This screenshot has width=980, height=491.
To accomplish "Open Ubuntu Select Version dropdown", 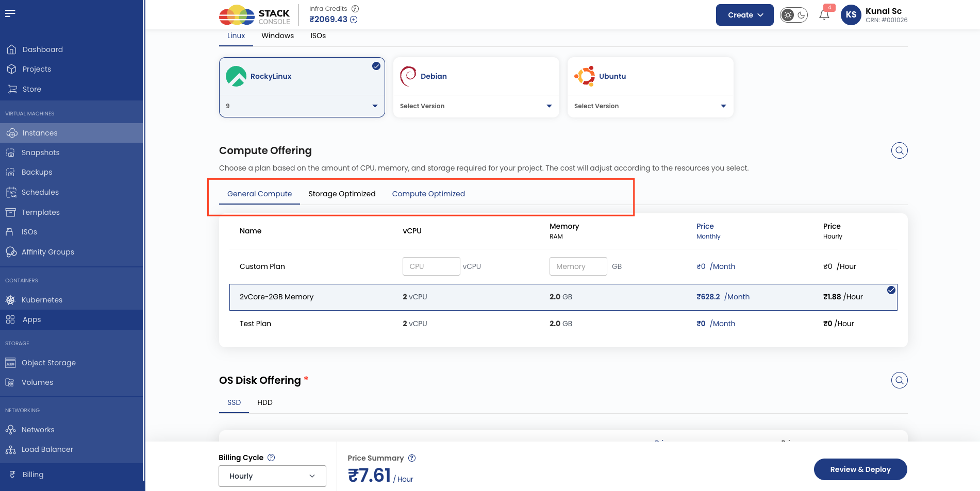I will tap(651, 106).
